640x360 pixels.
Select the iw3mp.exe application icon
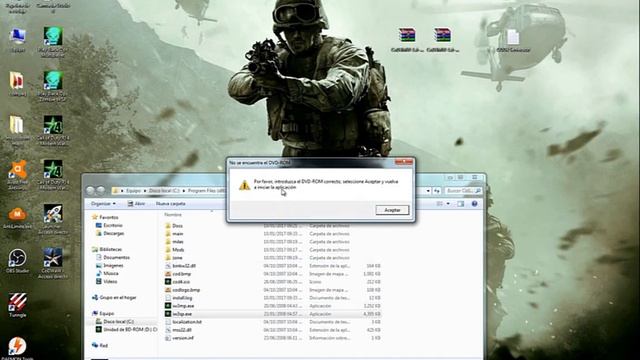[168, 306]
